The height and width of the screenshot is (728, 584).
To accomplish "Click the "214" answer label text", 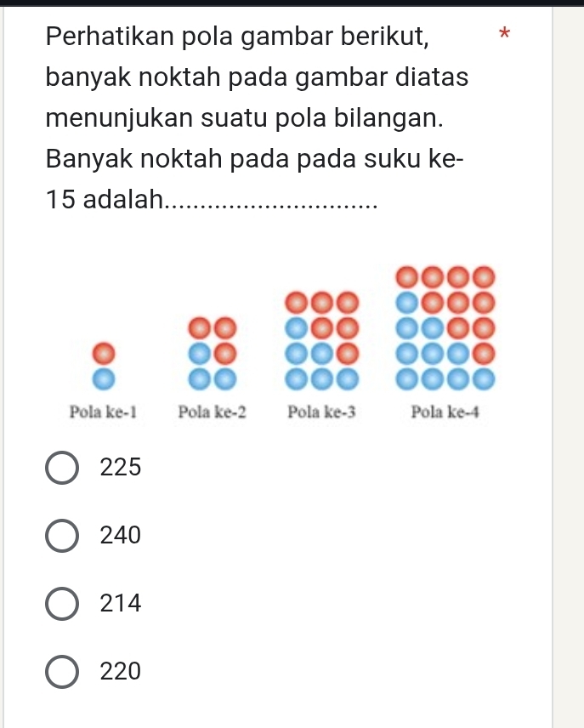I will click(x=120, y=603).
